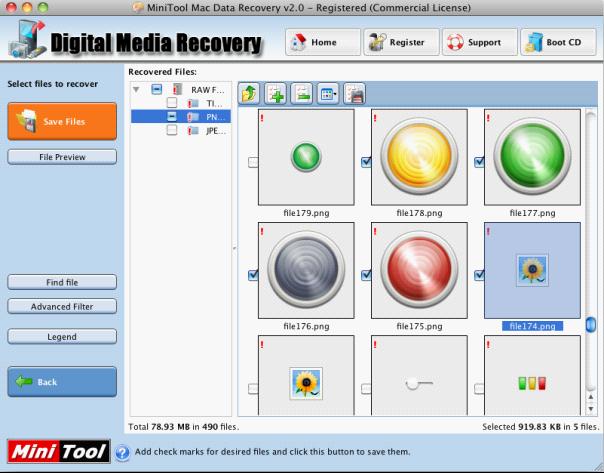The height and width of the screenshot is (473, 604).
Task: Open the Home page
Action: click(x=323, y=42)
